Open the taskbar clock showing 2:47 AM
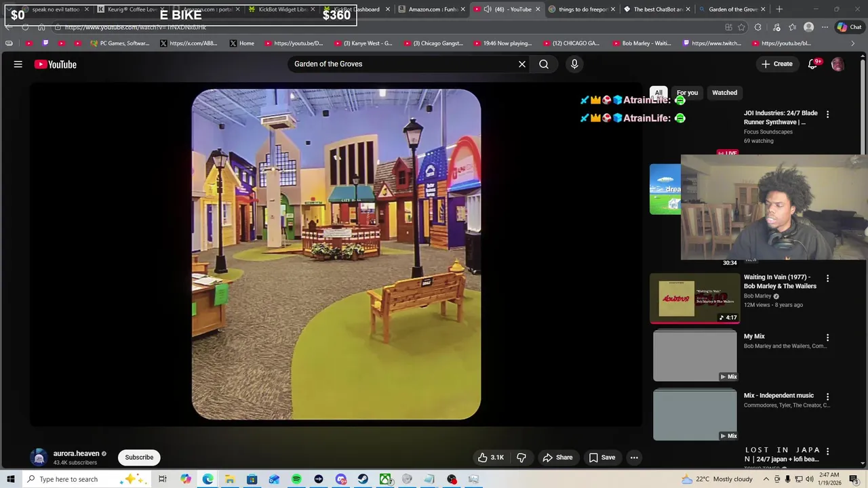The image size is (868, 488). click(x=829, y=479)
